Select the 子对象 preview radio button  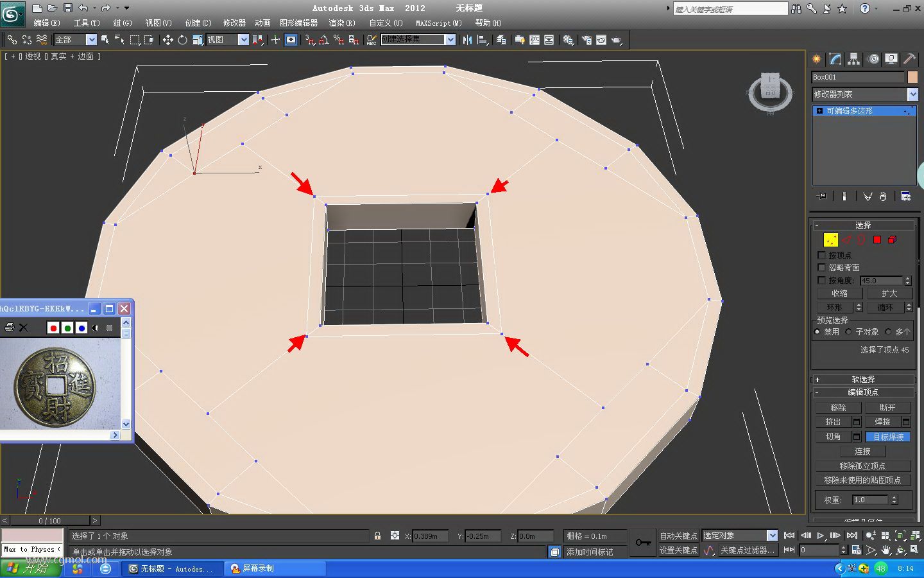(848, 331)
